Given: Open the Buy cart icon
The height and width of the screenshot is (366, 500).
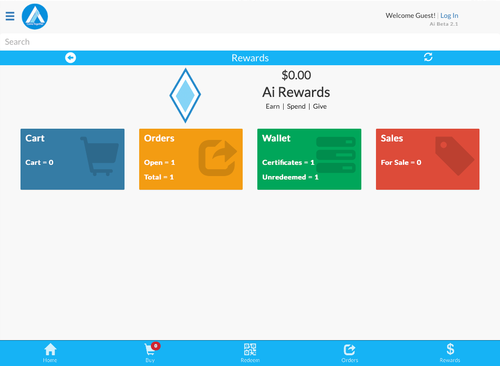Looking at the screenshot, I should [150, 353].
